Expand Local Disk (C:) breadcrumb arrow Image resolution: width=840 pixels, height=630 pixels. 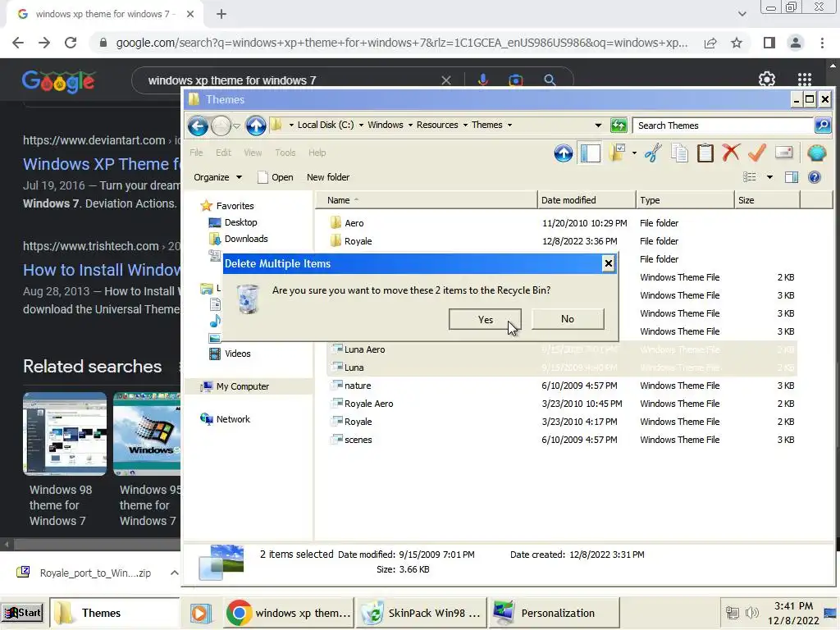[x=361, y=126]
